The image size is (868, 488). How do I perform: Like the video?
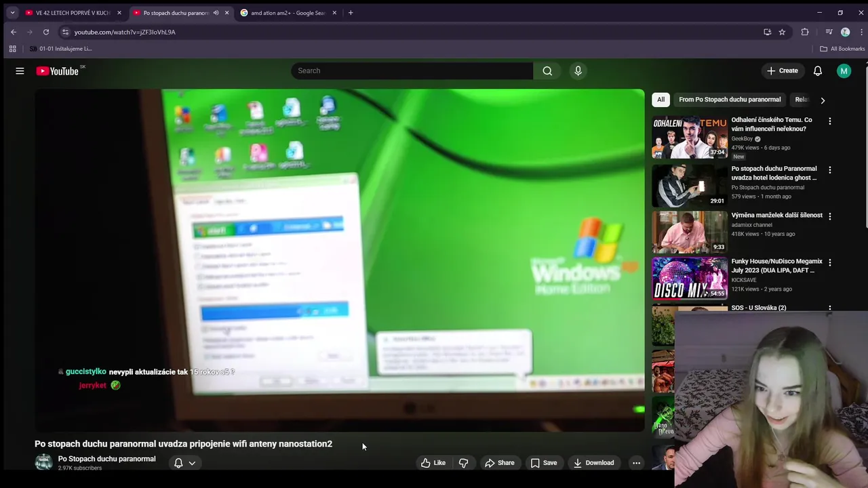coord(433,463)
